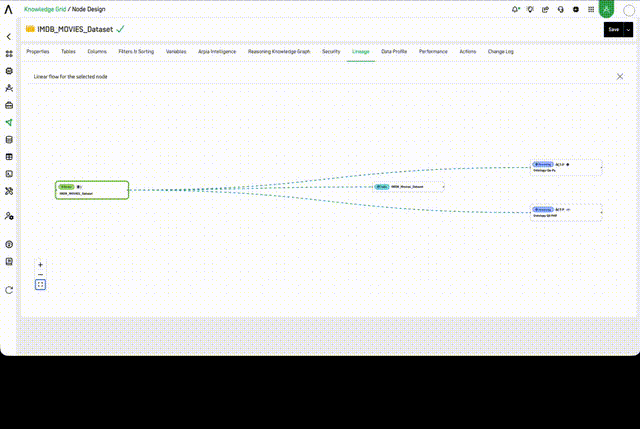The width and height of the screenshot is (640, 429).
Task: Open the circled dollar sidebar icon
Action: click(x=9, y=245)
